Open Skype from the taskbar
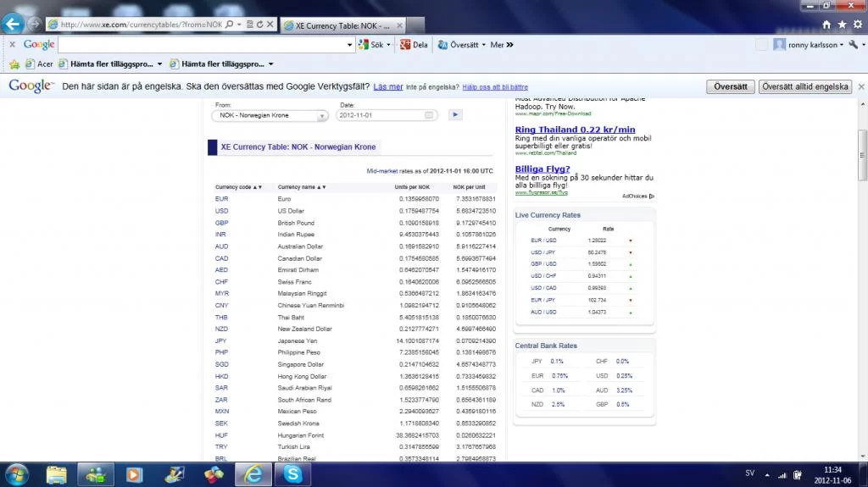 (292, 474)
